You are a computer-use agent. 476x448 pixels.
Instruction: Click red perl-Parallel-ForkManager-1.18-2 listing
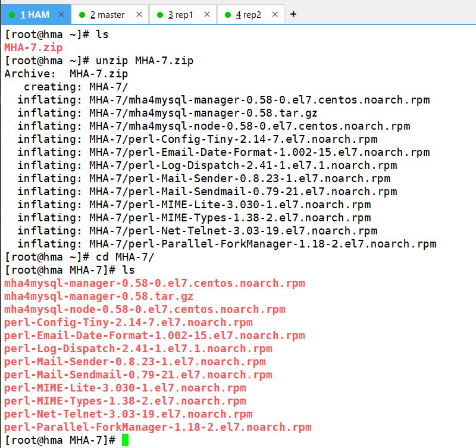pyautogui.click(x=158, y=427)
